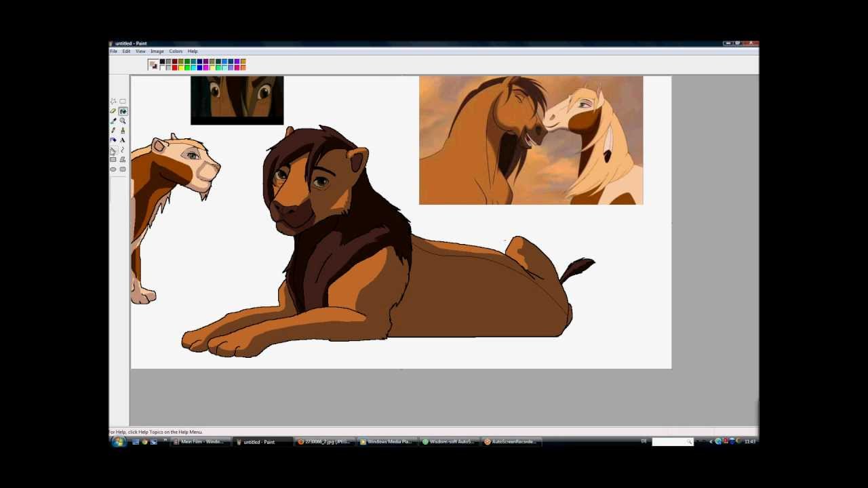Viewport: 868px width, 488px height.
Task: Open the File menu
Action: point(114,52)
